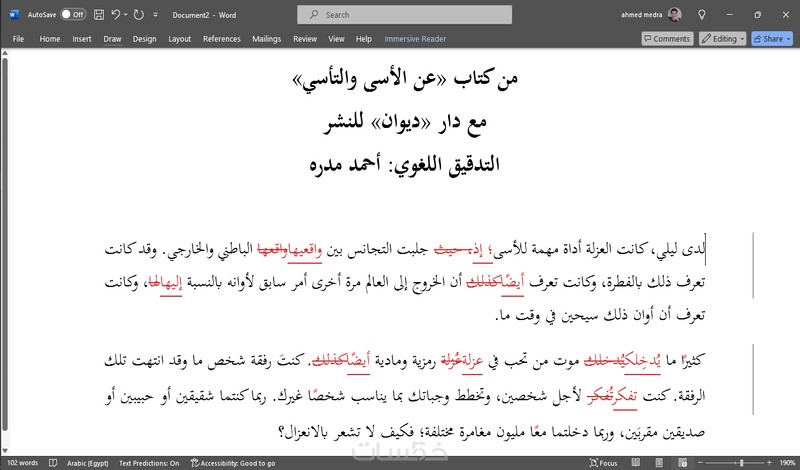Switch to the Draw tab
The image size is (800, 470).
(x=112, y=39)
